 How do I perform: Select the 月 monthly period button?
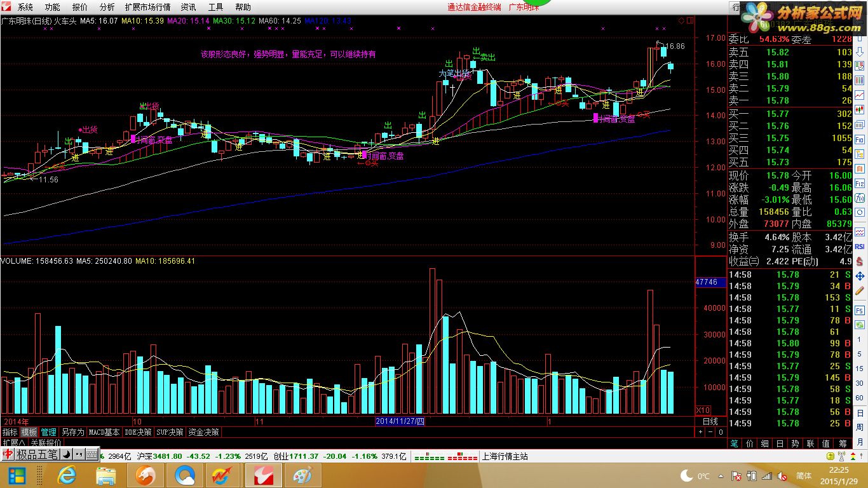coord(860,442)
